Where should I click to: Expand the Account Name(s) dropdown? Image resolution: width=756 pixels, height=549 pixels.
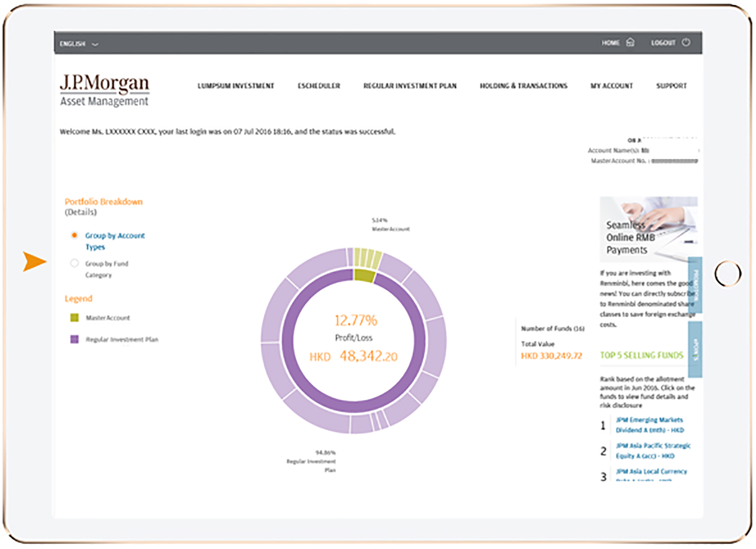tap(698, 151)
